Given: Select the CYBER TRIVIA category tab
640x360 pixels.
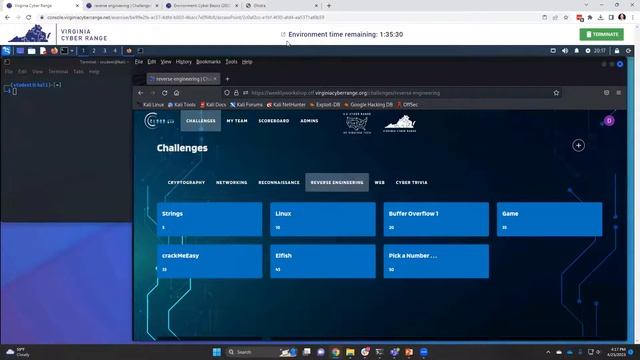Looking at the screenshot, I should [x=411, y=182].
